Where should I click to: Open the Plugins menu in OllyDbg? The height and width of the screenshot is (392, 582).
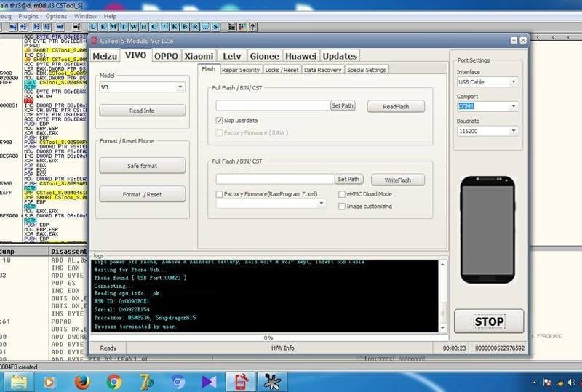click(x=28, y=16)
